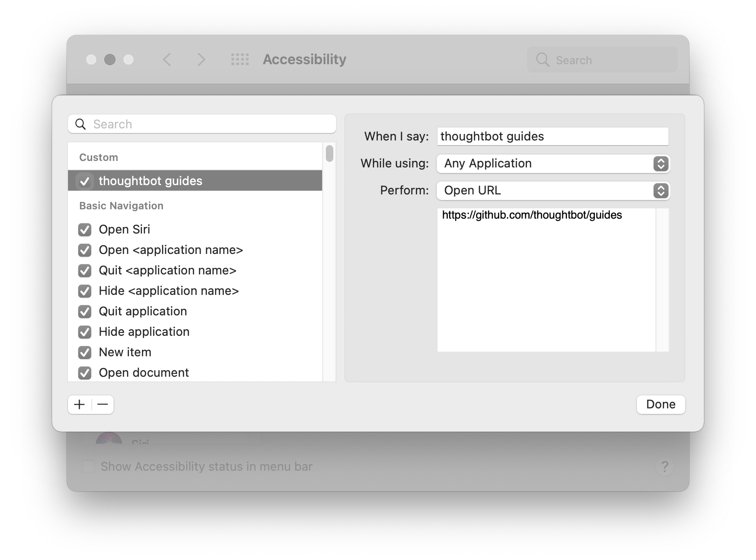Image resolution: width=756 pixels, height=560 pixels.
Task: Click the URL text area with github link
Action: click(x=547, y=280)
